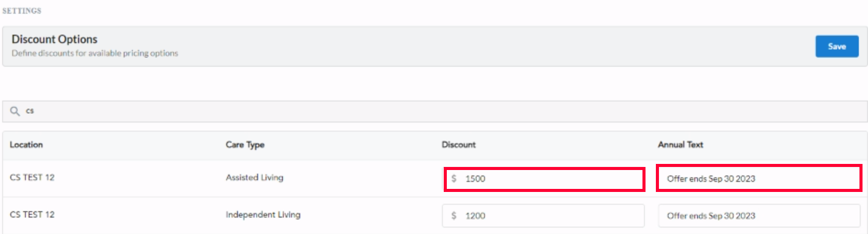Focus the search field containing "cs"

pos(434,112)
